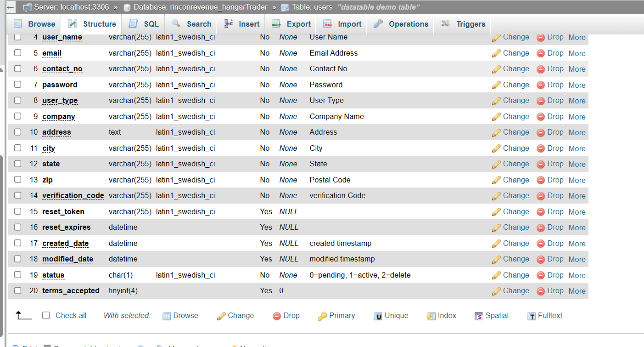Open More menu for the address row
The height and width of the screenshot is (347, 644).
pos(577,132)
